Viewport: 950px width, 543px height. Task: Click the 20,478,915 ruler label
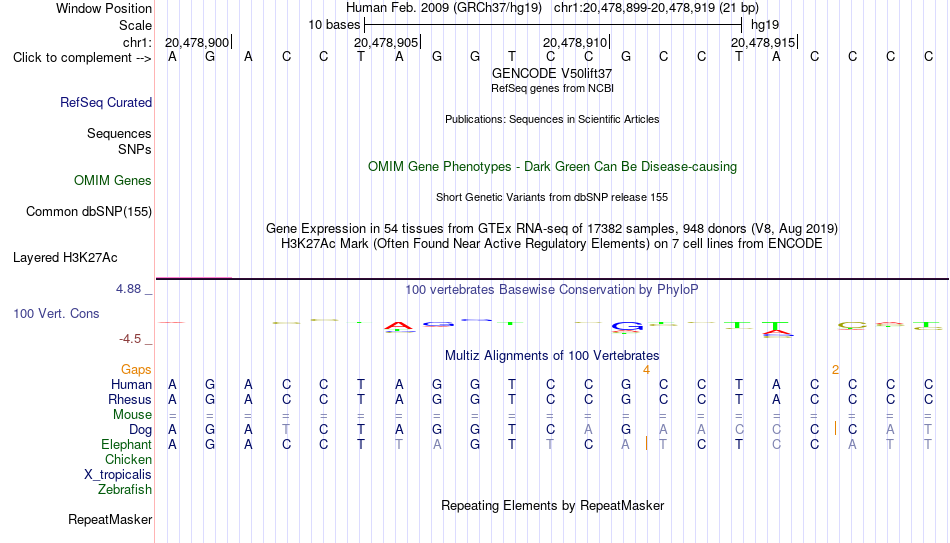pos(763,42)
